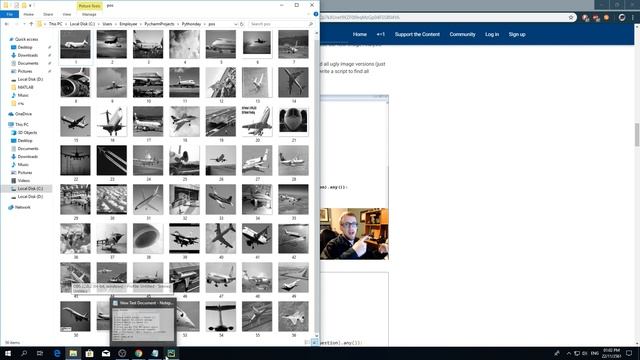Screen dimensions: 640x360
Task: Switch Explorer to large icons view
Action: pyautogui.click(x=314, y=342)
